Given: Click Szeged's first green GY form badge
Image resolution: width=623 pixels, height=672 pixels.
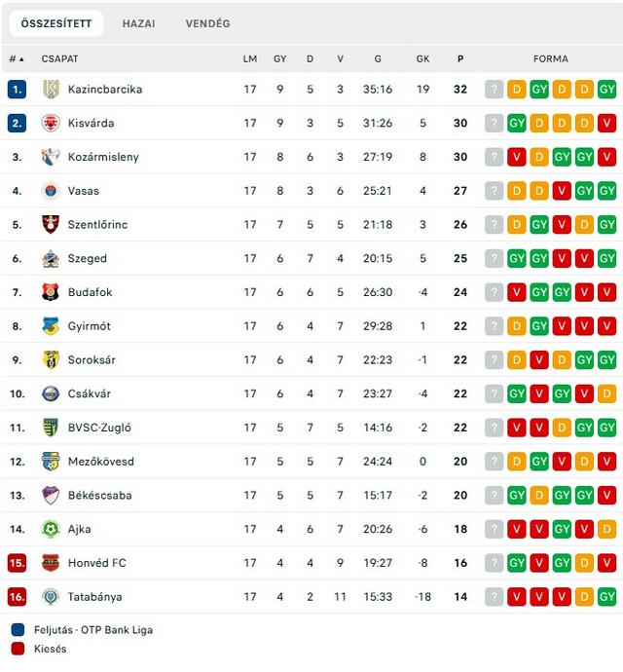Looking at the screenshot, I should point(516,258).
